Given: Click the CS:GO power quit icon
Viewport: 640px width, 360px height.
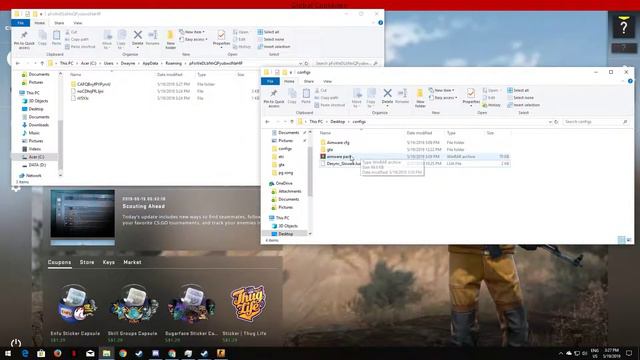Looking at the screenshot, I should point(16,343).
